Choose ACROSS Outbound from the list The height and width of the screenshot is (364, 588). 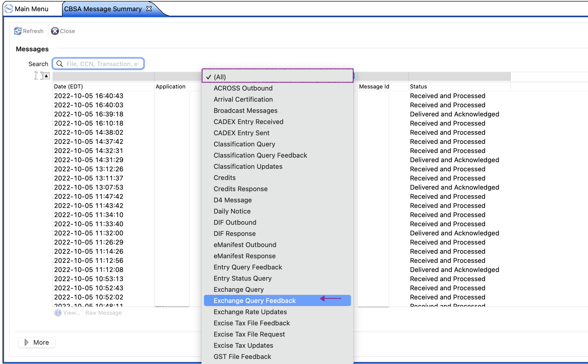(x=277, y=88)
